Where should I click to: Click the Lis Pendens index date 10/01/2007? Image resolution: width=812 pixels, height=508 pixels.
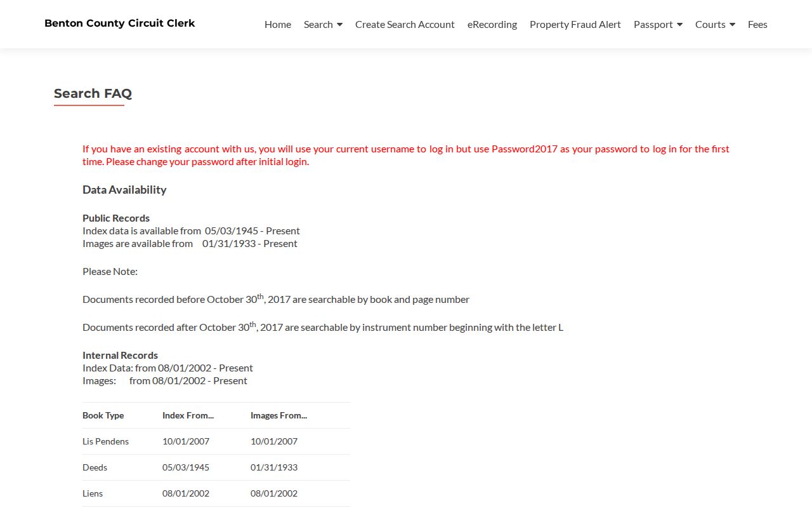186,441
